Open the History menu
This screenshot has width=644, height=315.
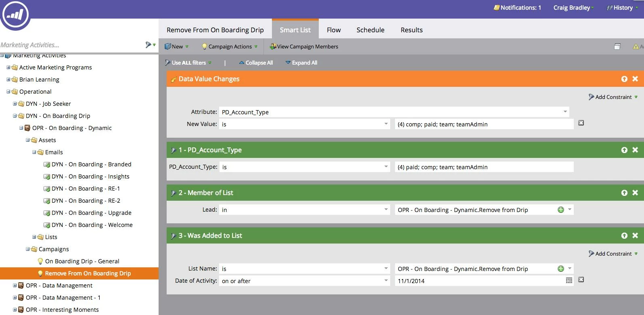click(622, 8)
